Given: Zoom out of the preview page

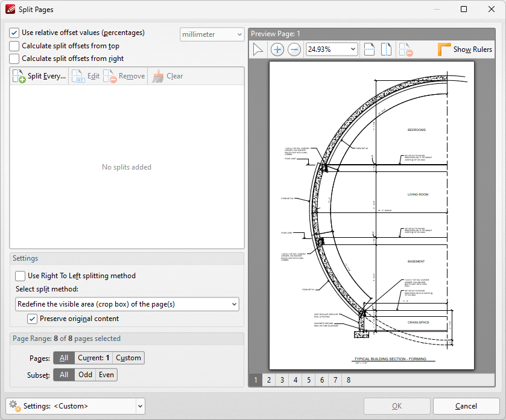Looking at the screenshot, I should [294, 49].
